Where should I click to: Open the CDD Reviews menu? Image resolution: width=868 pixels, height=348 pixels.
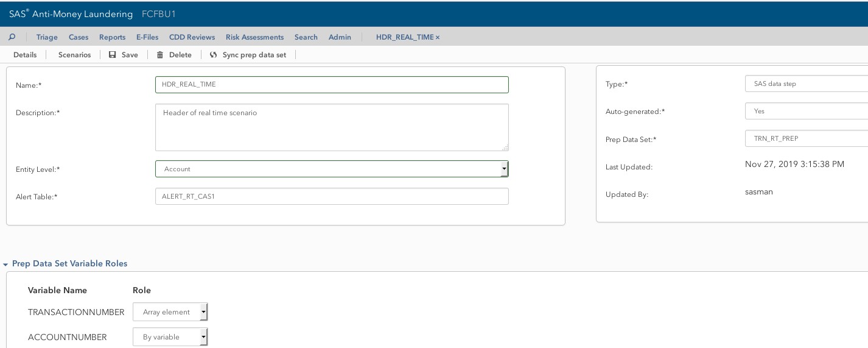[x=192, y=37]
